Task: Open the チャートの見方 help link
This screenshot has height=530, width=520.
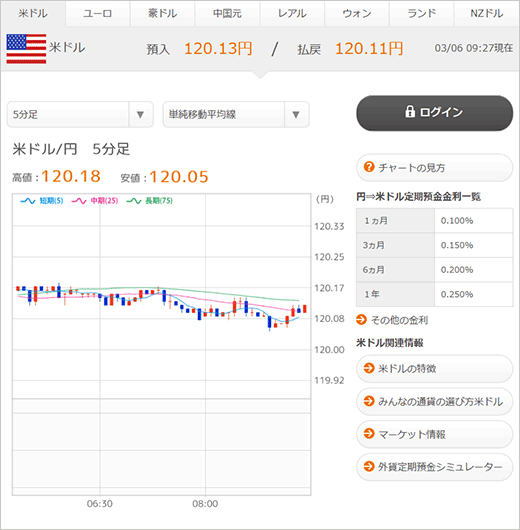Action: [x=434, y=168]
